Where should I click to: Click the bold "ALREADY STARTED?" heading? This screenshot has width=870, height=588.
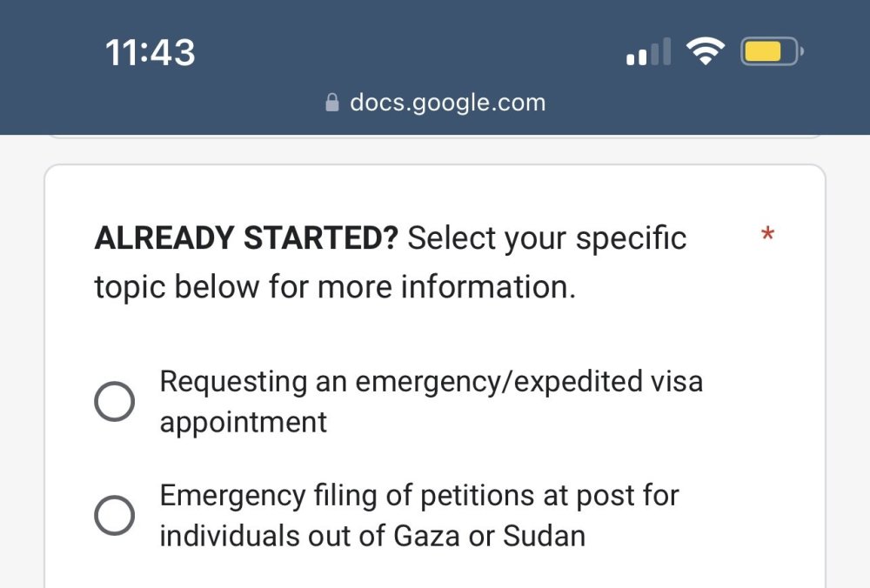[246, 238]
